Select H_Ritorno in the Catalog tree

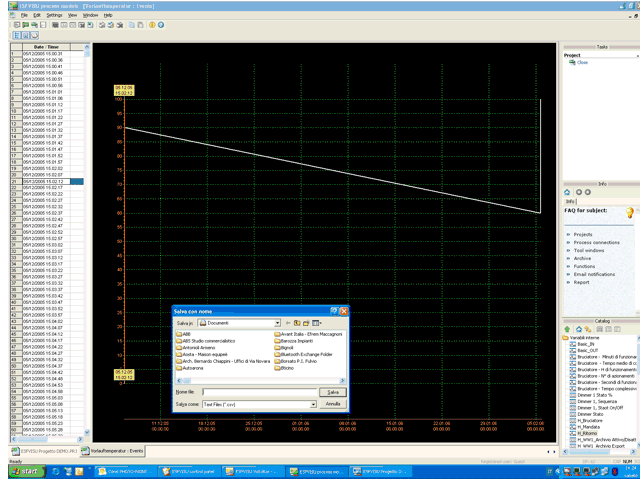(587, 433)
